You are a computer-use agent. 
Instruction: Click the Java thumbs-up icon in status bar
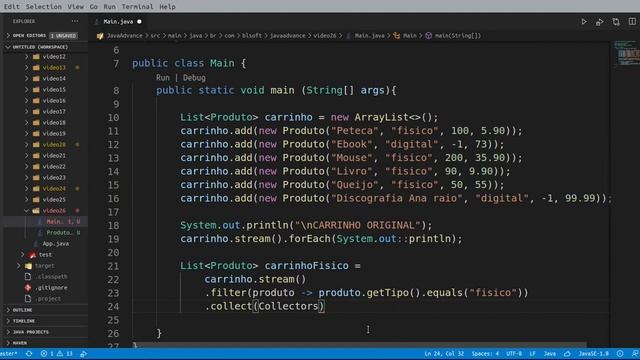click(567, 354)
